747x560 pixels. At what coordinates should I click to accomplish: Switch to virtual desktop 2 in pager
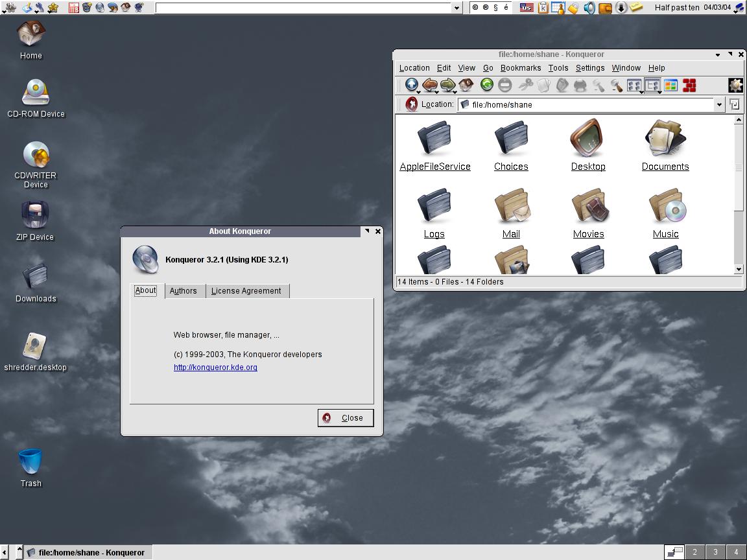click(694, 552)
